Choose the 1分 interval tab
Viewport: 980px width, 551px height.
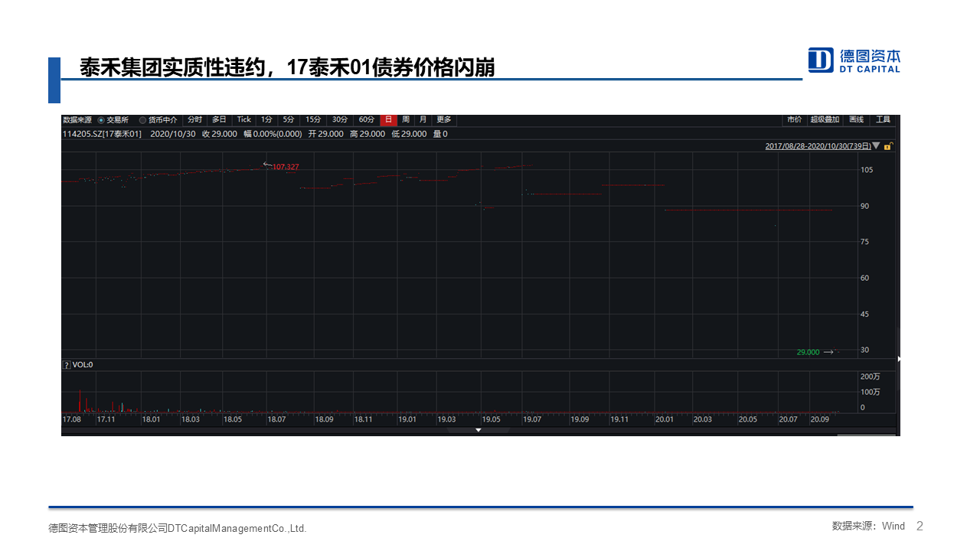[x=266, y=120]
